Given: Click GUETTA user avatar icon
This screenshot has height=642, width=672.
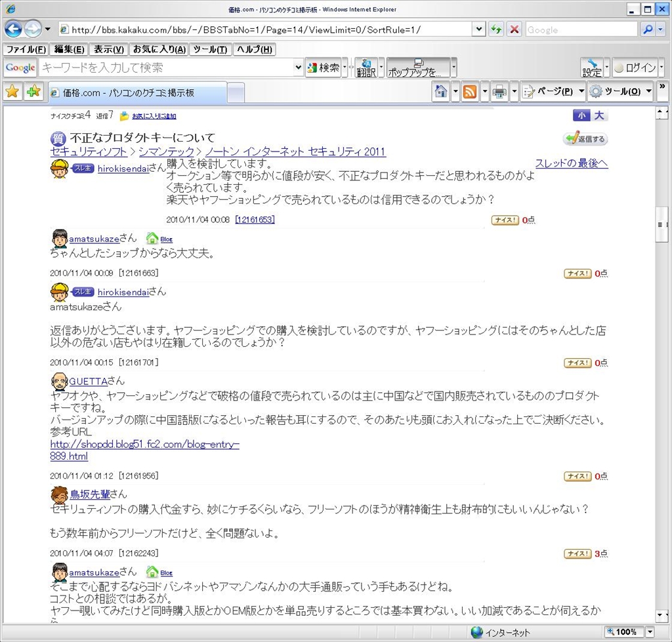Looking at the screenshot, I should coord(59,381).
